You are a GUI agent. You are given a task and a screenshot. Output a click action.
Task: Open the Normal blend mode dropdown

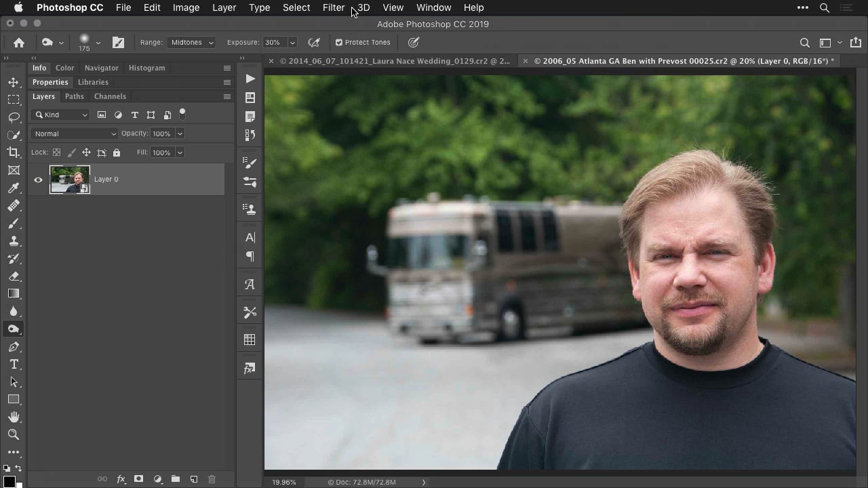click(74, 134)
